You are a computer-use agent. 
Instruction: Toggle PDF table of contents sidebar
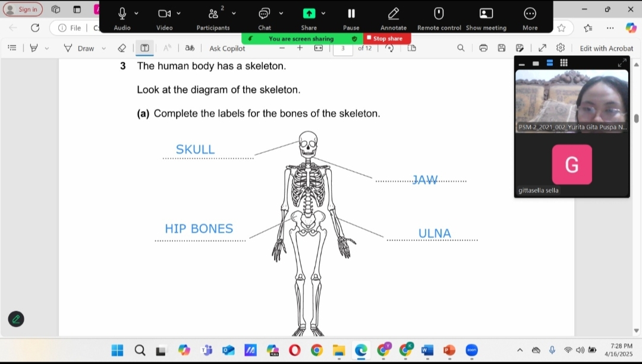point(12,48)
